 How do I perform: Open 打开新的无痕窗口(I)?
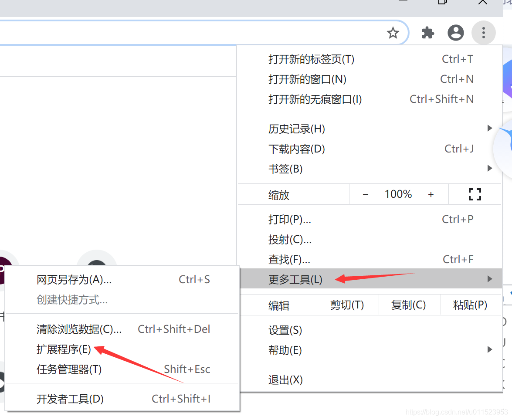pos(315,99)
